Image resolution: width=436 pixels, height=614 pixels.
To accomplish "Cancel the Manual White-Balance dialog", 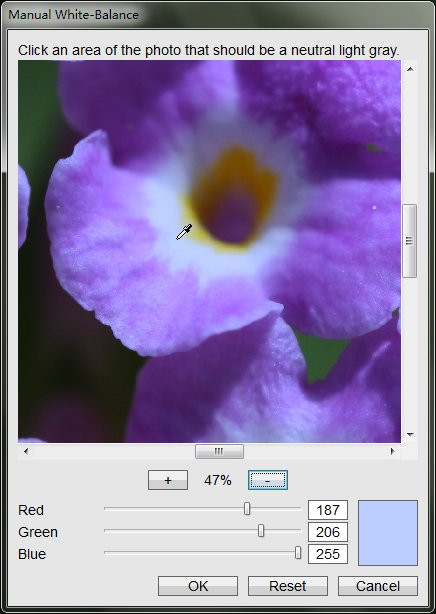I will pyautogui.click(x=378, y=586).
